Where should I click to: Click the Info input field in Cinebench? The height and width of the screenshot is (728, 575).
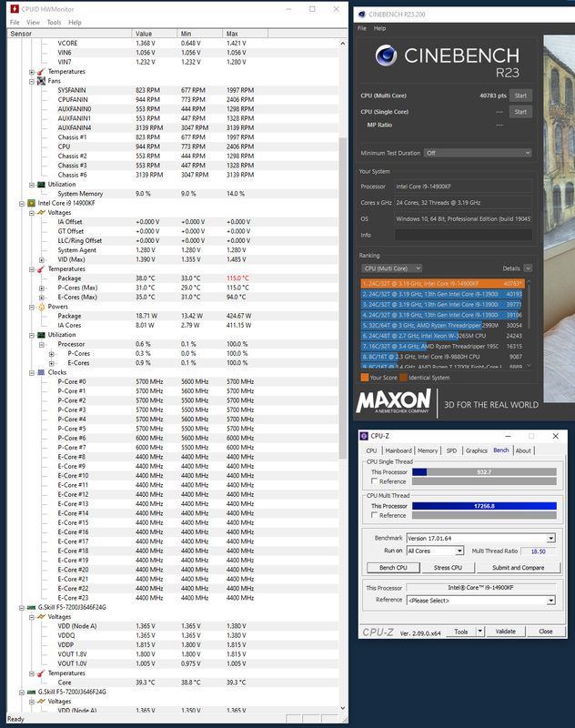[x=463, y=235]
